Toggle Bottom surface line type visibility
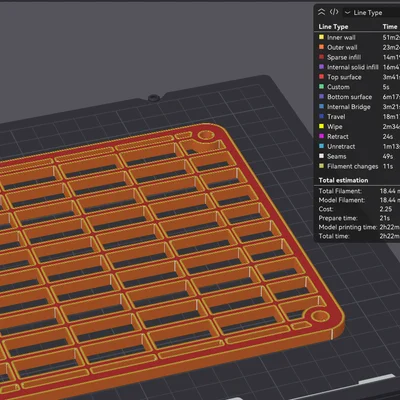This screenshot has width=400, height=400. tap(357, 97)
